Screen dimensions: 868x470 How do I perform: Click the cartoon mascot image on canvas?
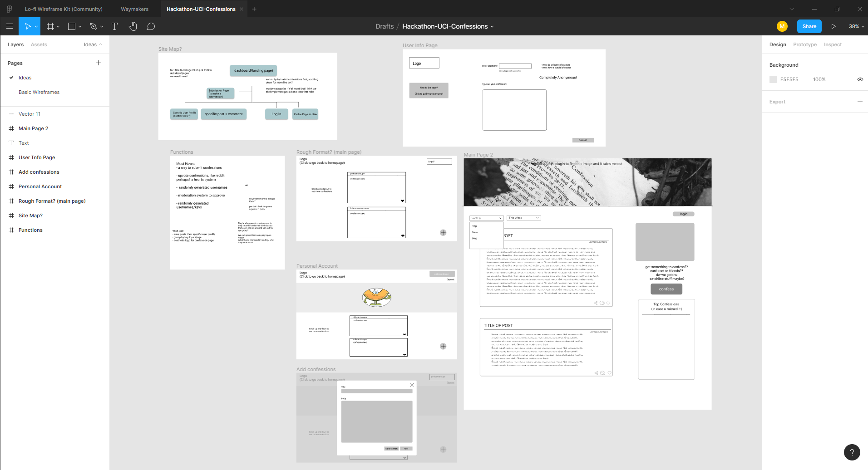(377, 297)
